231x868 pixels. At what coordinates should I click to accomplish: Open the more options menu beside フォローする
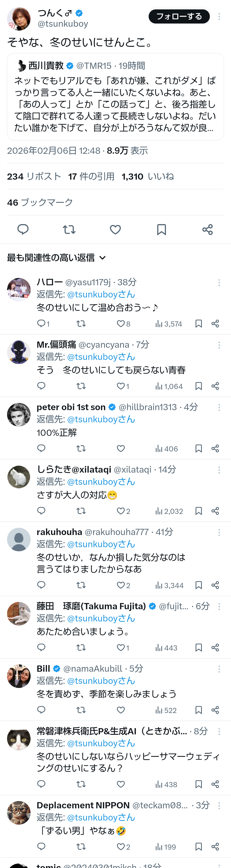219,16
